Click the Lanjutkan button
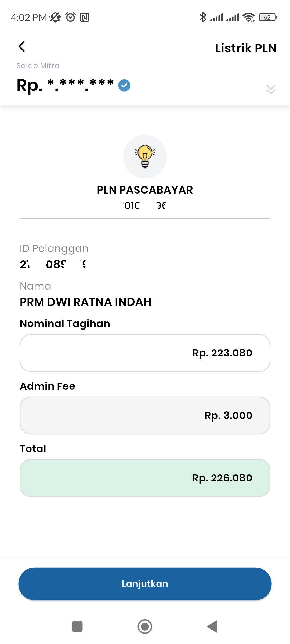 [x=145, y=584]
